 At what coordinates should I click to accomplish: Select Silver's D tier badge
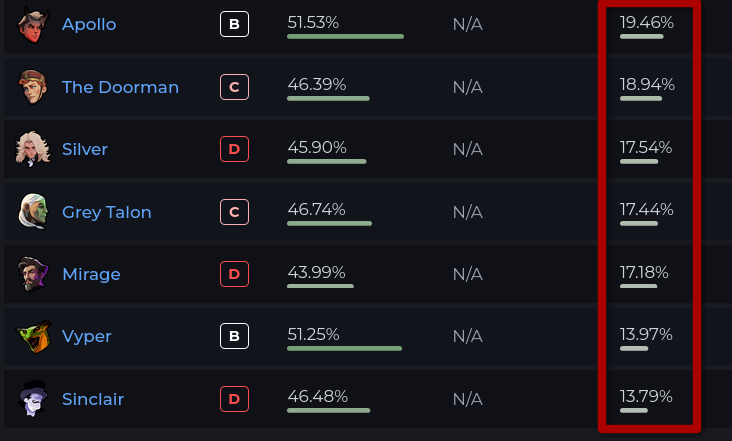pos(234,149)
